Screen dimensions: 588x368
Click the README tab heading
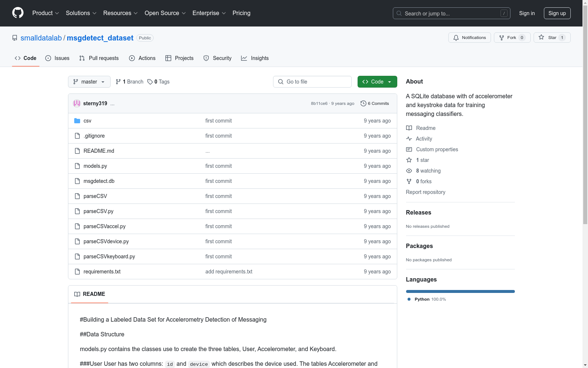[x=90, y=294]
